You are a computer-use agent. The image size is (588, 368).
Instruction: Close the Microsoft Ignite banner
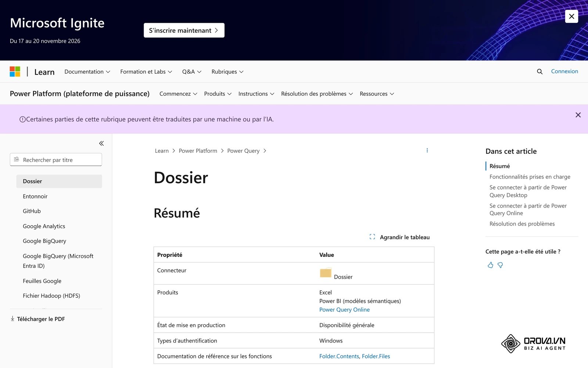(x=571, y=16)
